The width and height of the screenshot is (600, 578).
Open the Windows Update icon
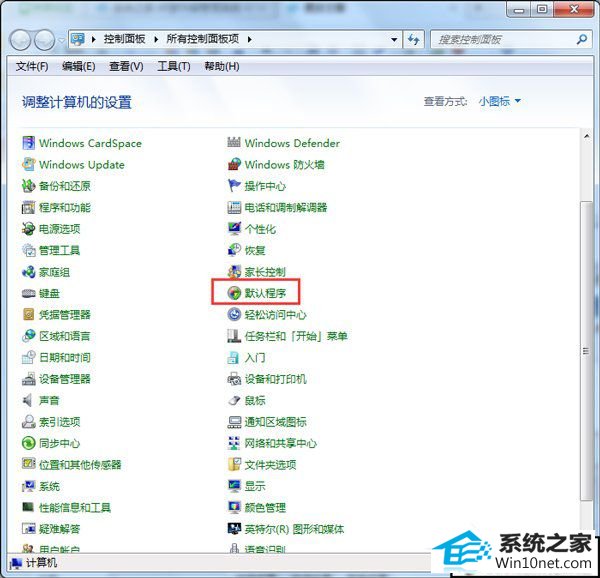29,164
